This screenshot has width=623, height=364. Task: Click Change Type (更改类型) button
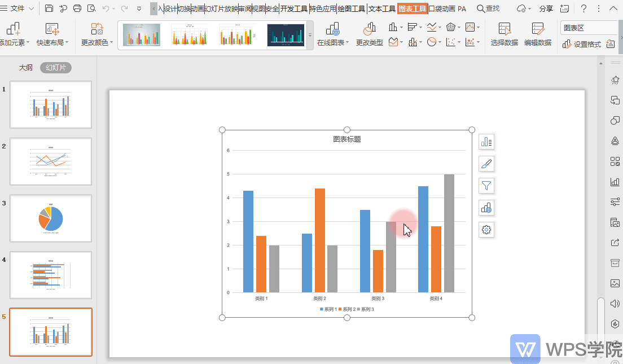[x=369, y=34]
